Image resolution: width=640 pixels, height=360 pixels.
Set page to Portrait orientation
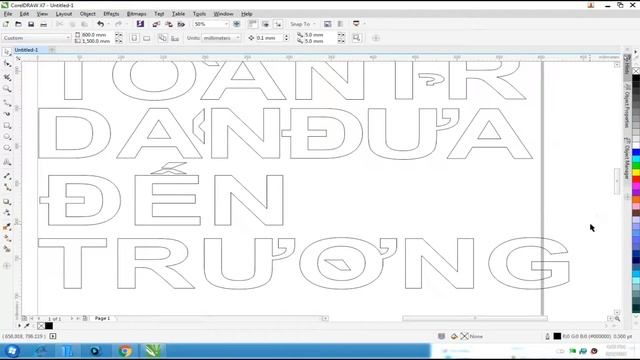click(x=134, y=38)
